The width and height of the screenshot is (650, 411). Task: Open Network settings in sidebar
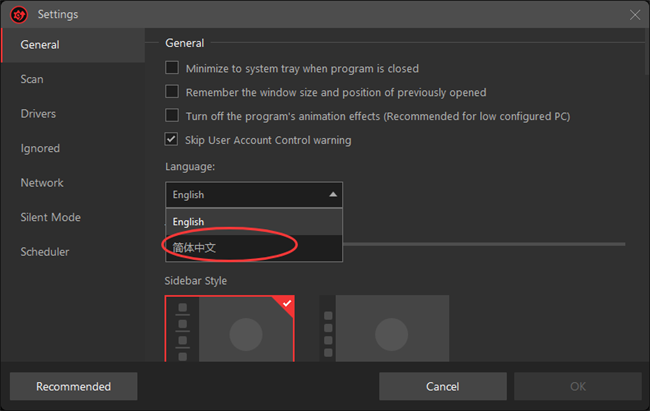[42, 183]
